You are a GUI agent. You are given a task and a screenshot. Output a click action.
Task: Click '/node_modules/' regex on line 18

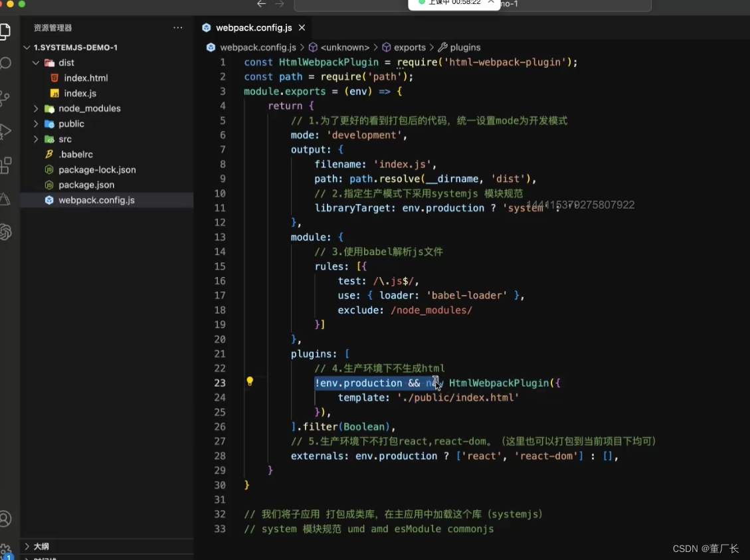point(431,310)
